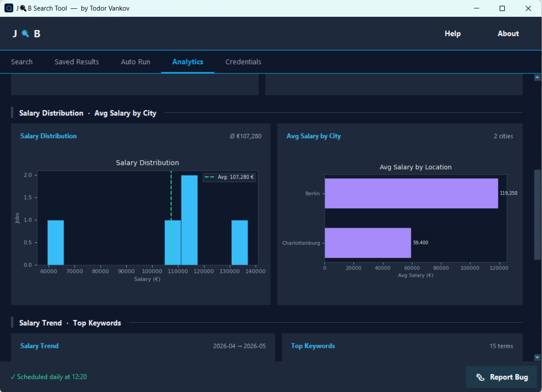
Task: Click the green scheduled checkmark status
Action: click(x=49, y=377)
